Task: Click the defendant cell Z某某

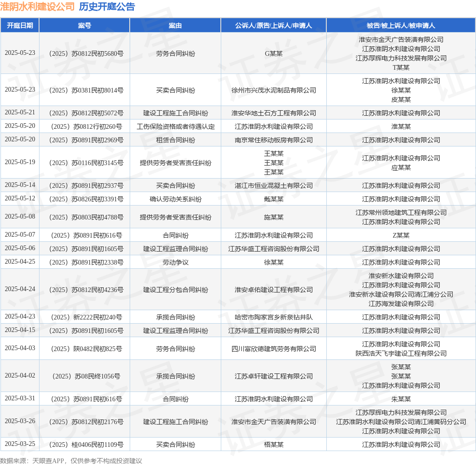Action: [401, 235]
